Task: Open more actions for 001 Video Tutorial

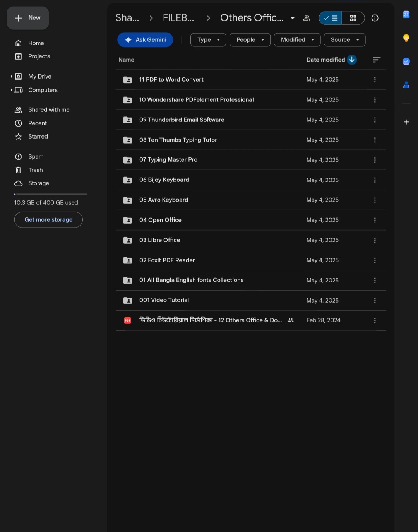Action: pyautogui.click(x=375, y=300)
